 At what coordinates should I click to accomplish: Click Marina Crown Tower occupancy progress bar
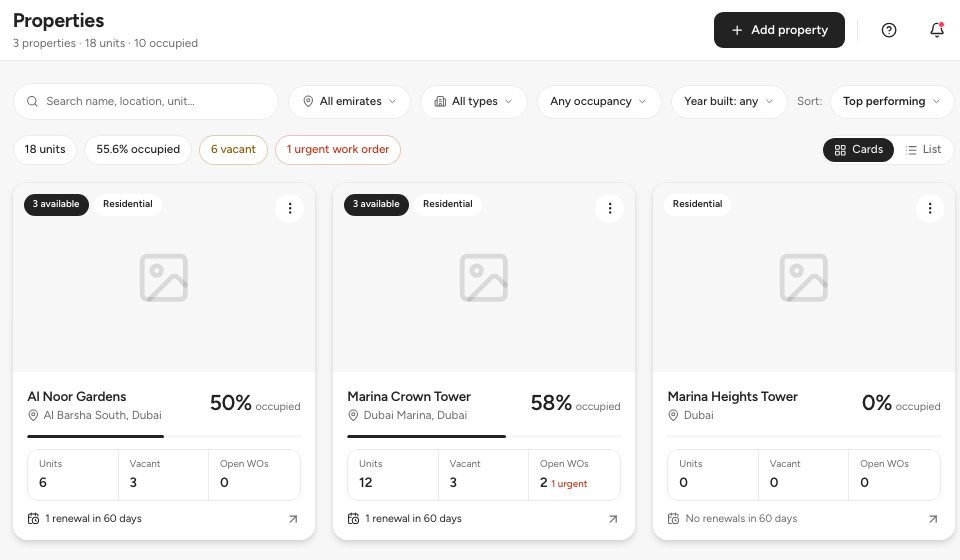pos(484,436)
